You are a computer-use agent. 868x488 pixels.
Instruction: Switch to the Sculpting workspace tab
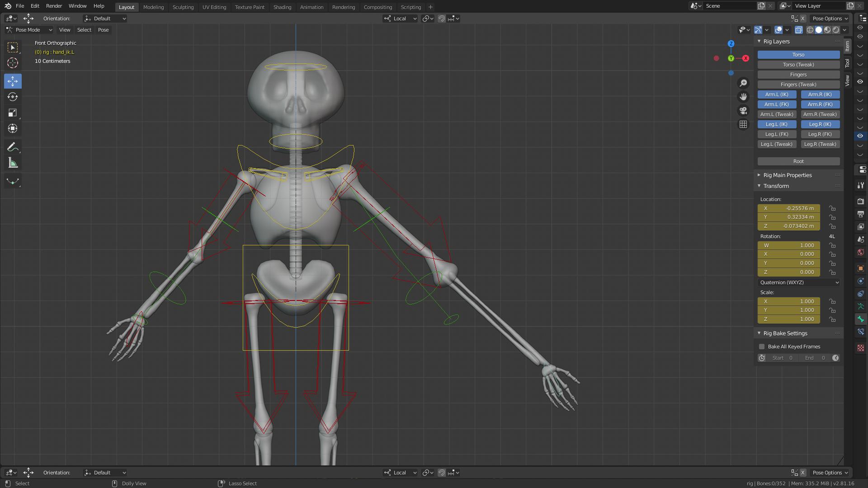pyautogui.click(x=183, y=7)
